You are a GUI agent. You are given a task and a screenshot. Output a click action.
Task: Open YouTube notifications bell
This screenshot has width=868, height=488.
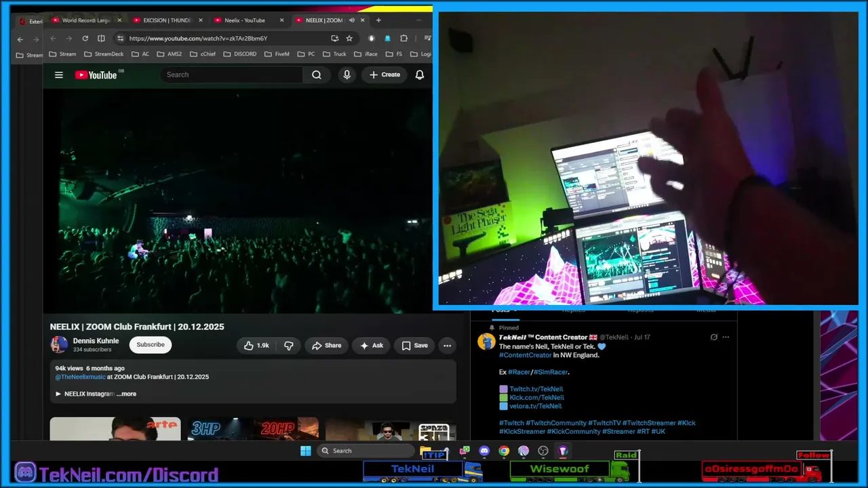coord(420,75)
